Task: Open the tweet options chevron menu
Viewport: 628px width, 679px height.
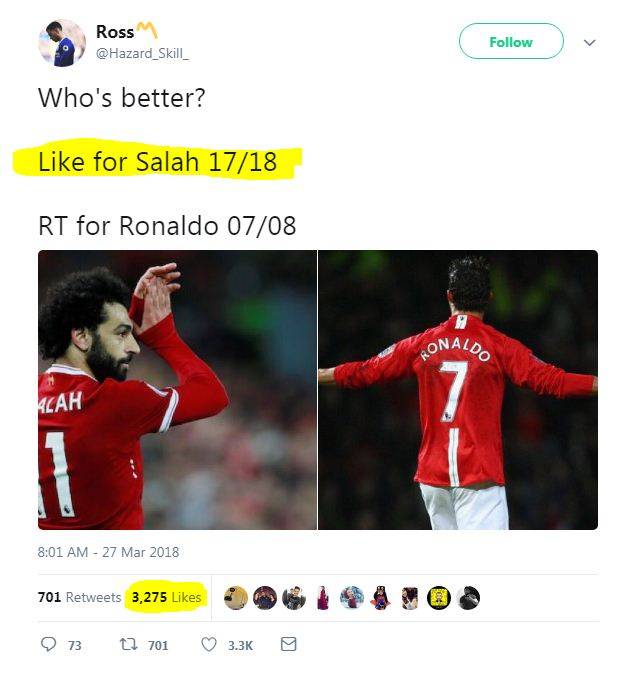Action: coord(589,42)
